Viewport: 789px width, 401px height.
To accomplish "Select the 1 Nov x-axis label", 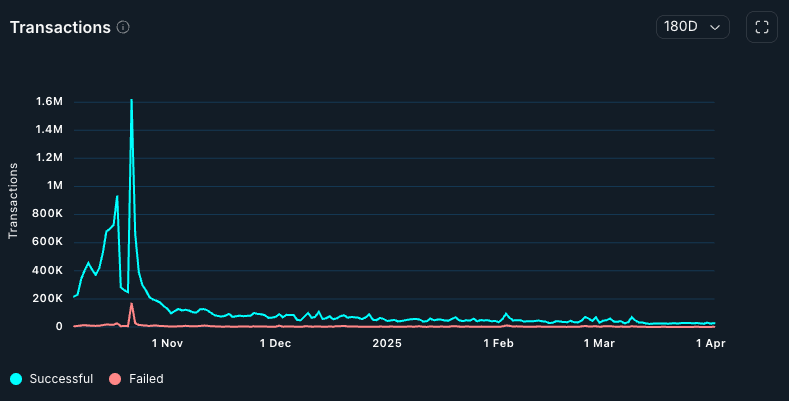I will tap(167, 343).
